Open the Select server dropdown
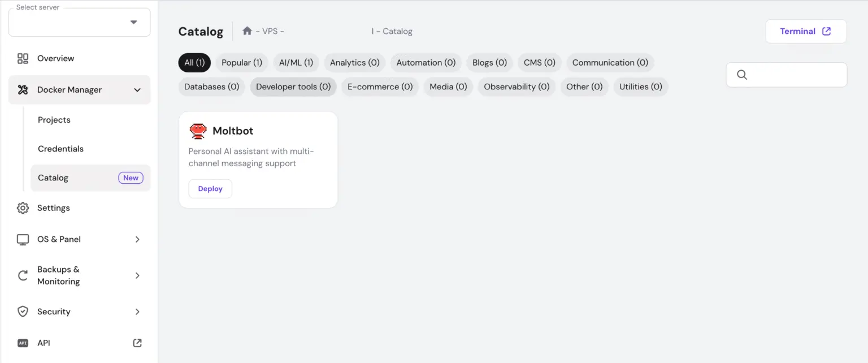This screenshot has width=868, height=363. coord(134,22)
